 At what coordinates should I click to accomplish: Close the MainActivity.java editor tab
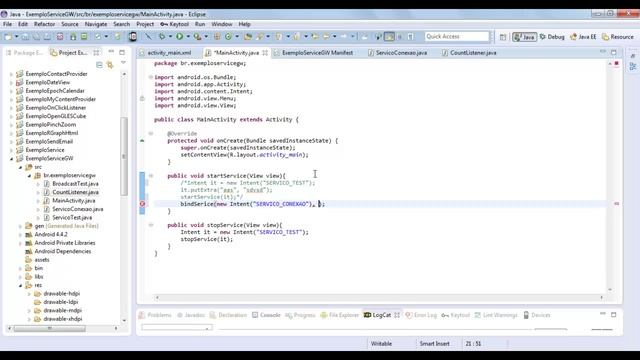tap(265, 53)
